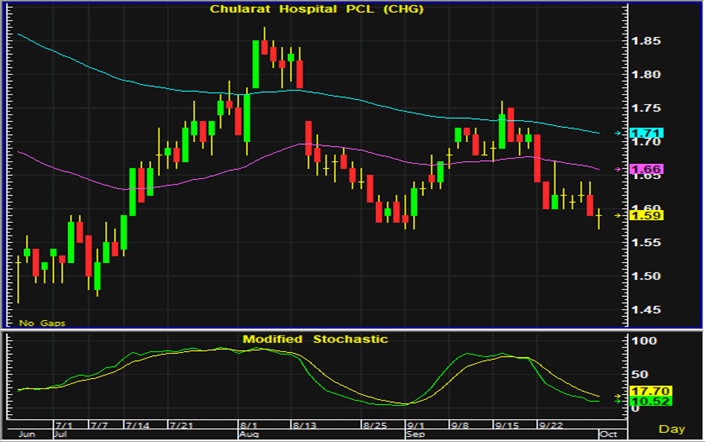Click the Aug month label

pos(249,436)
